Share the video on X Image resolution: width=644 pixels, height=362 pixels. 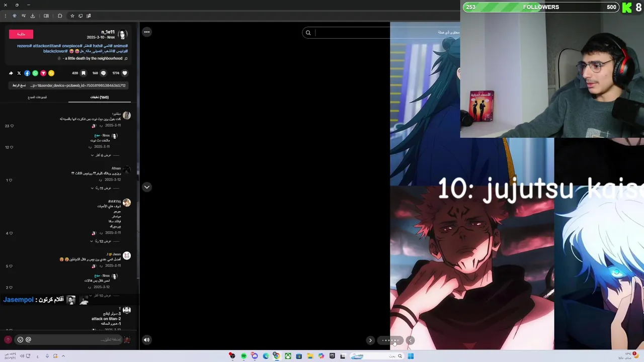point(19,73)
